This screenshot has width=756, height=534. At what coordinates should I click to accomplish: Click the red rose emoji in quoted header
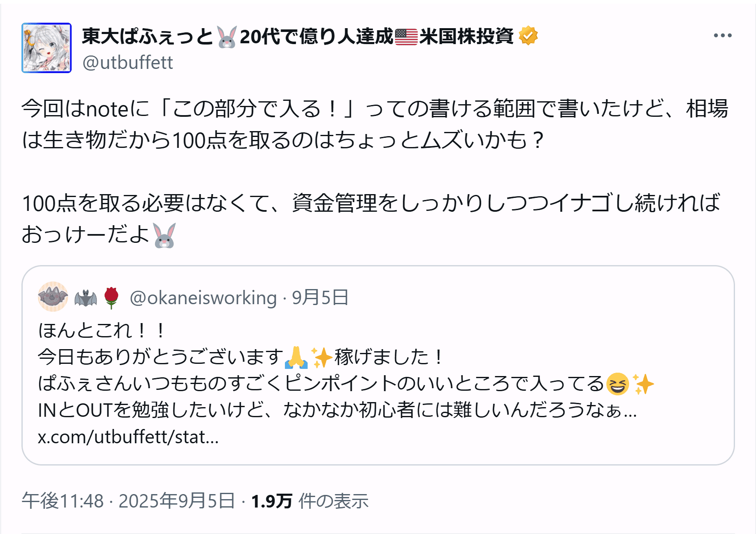(x=111, y=297)
